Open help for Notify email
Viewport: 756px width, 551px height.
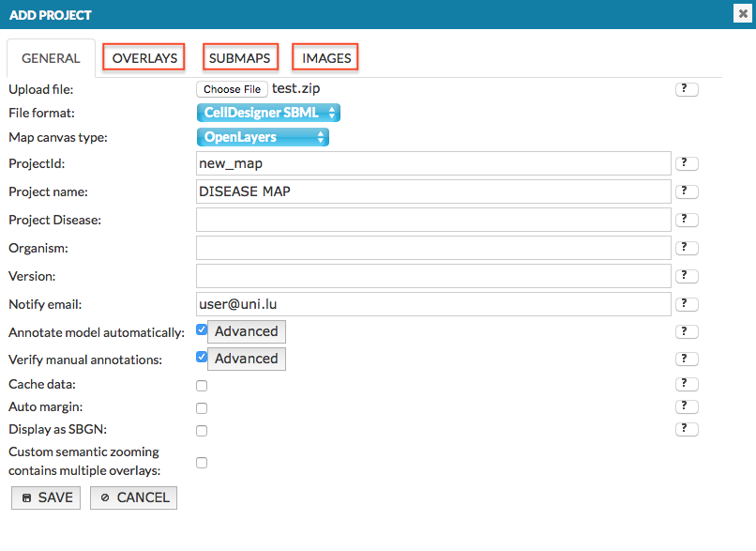tap(687, 304)
